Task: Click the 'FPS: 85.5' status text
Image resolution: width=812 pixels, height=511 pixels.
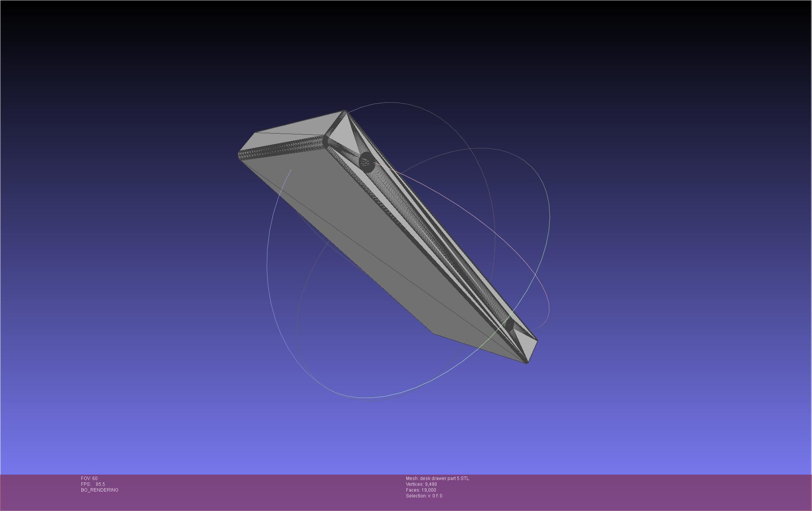Action: click(93, 484)
